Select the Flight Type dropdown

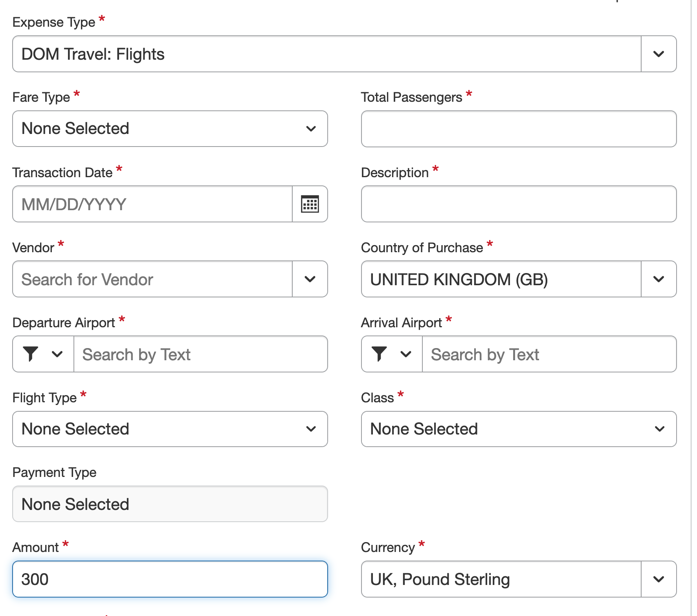coord(170,429)
